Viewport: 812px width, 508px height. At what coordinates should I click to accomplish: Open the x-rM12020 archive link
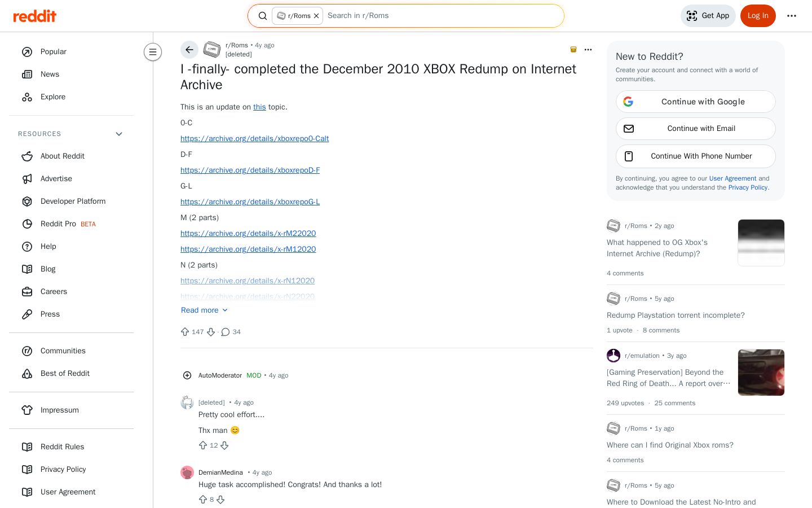tap(248, 249)
